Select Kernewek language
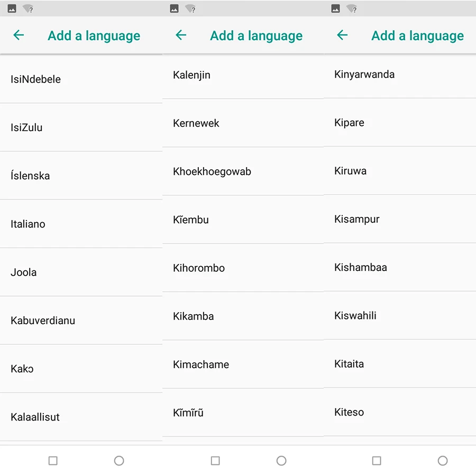 [243, 123]
